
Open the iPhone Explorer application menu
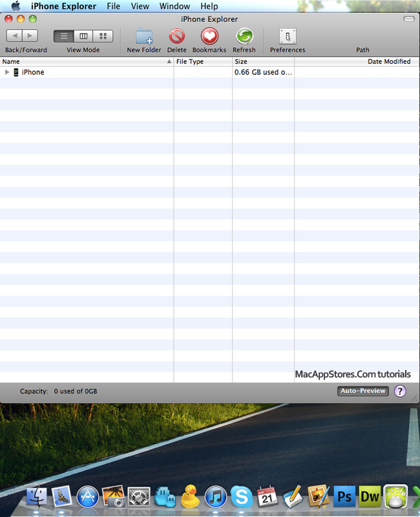pos(63,6)
